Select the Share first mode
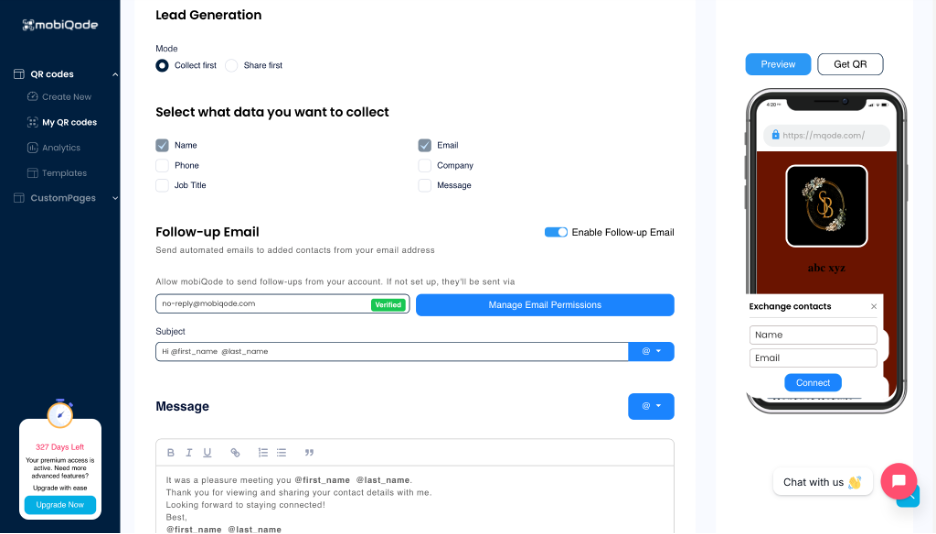Viewport: 936px width, 534px height. [232, 66]
